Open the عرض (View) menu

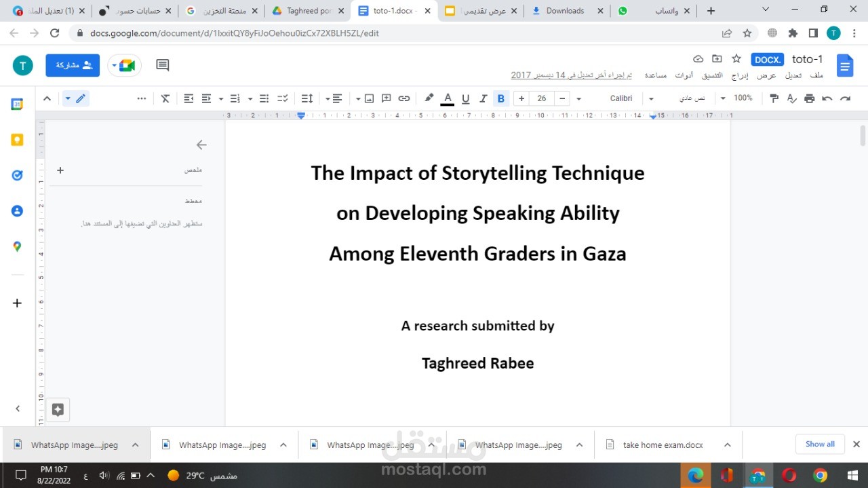point(767,75)
